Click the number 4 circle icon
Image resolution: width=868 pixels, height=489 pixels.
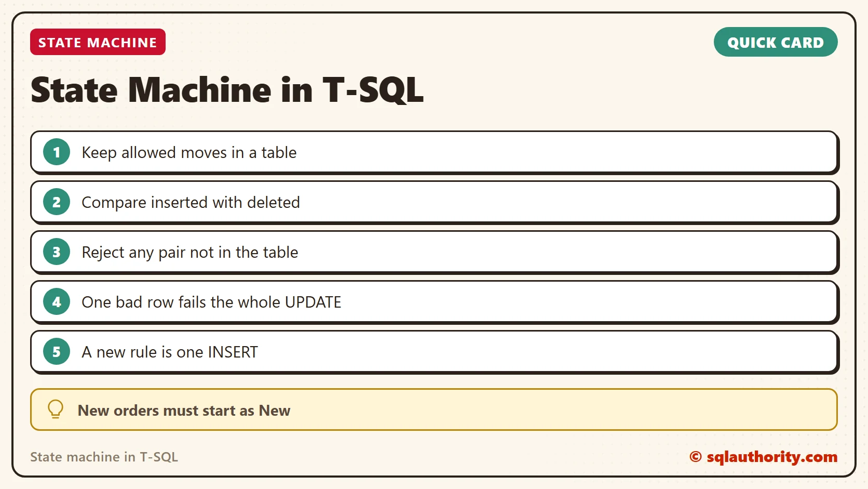(x=57, y=302)
